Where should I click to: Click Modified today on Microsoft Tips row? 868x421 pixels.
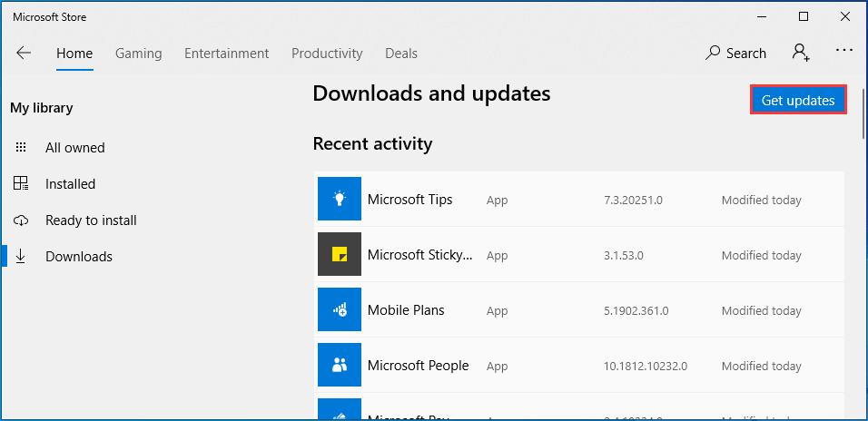(761, 201)
